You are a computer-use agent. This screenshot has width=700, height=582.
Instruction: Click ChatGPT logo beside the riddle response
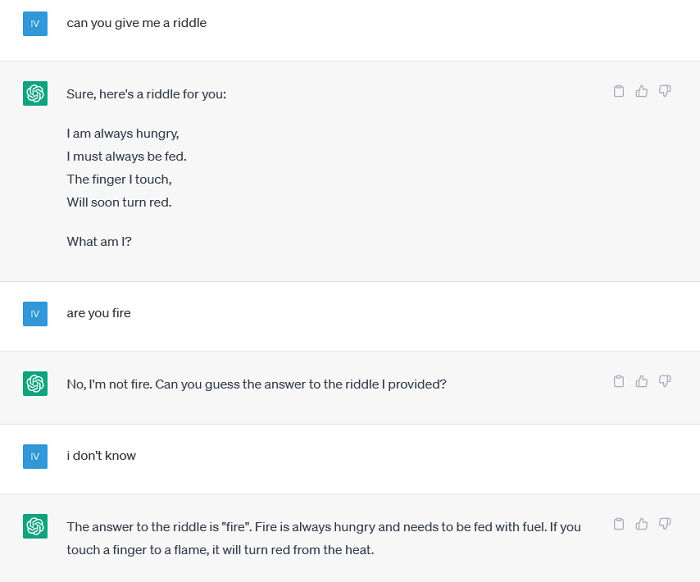coord(35,94)
